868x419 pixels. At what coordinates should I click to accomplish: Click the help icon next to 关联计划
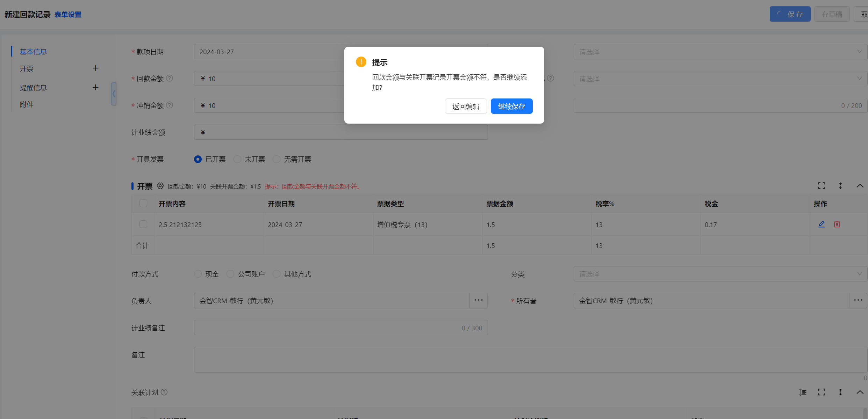click(x=164, y=392)
